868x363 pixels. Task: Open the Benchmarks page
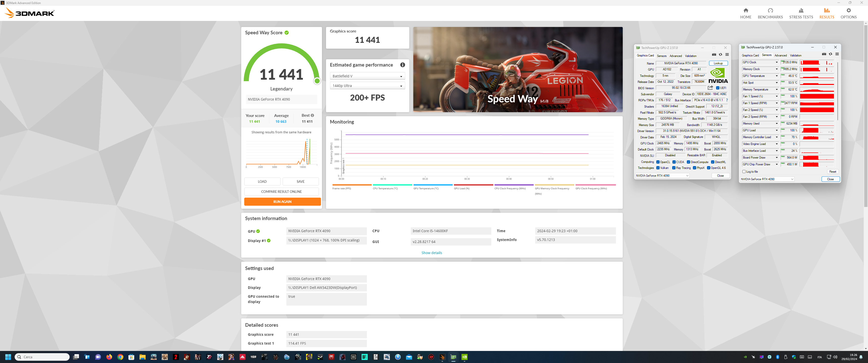770,13
